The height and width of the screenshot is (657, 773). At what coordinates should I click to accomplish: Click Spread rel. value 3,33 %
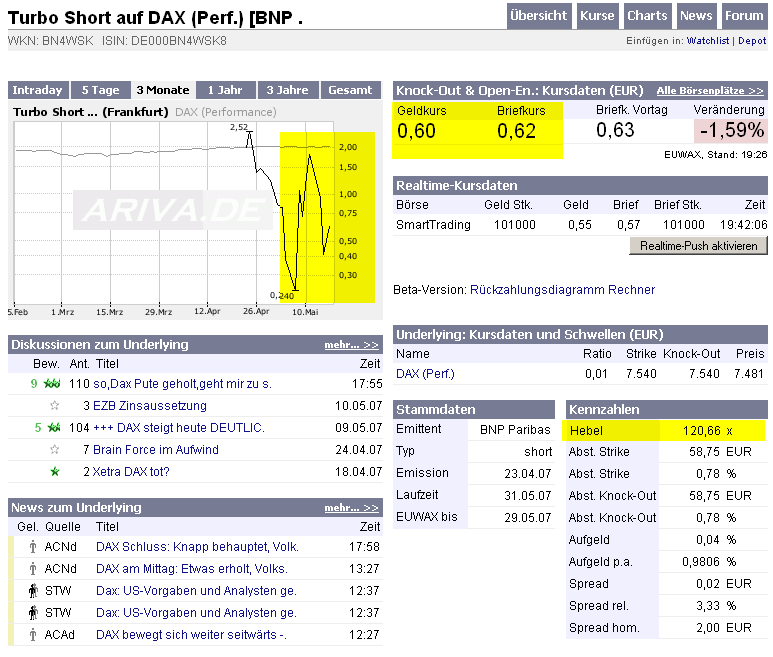[716, 606]
